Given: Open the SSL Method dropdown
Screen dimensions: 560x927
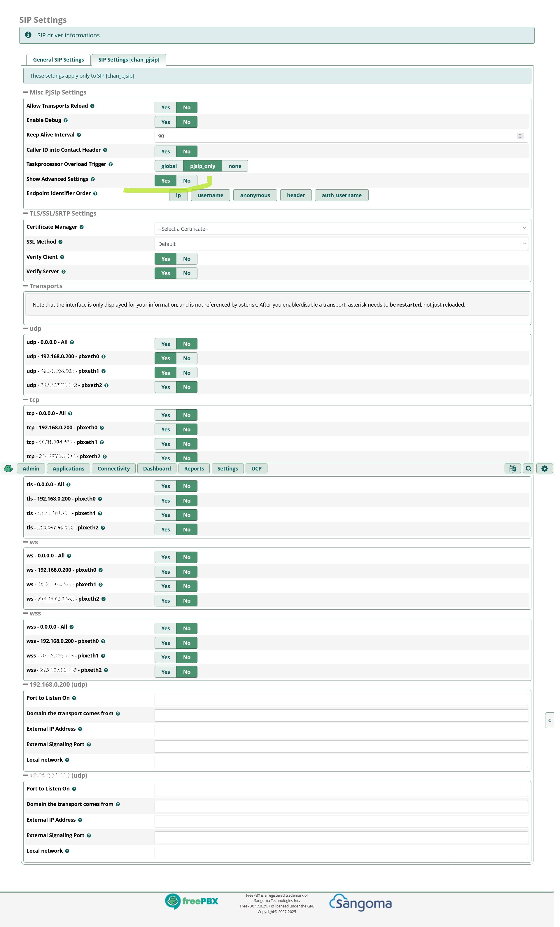Looking at the screenshot, I should pos(341,244).
